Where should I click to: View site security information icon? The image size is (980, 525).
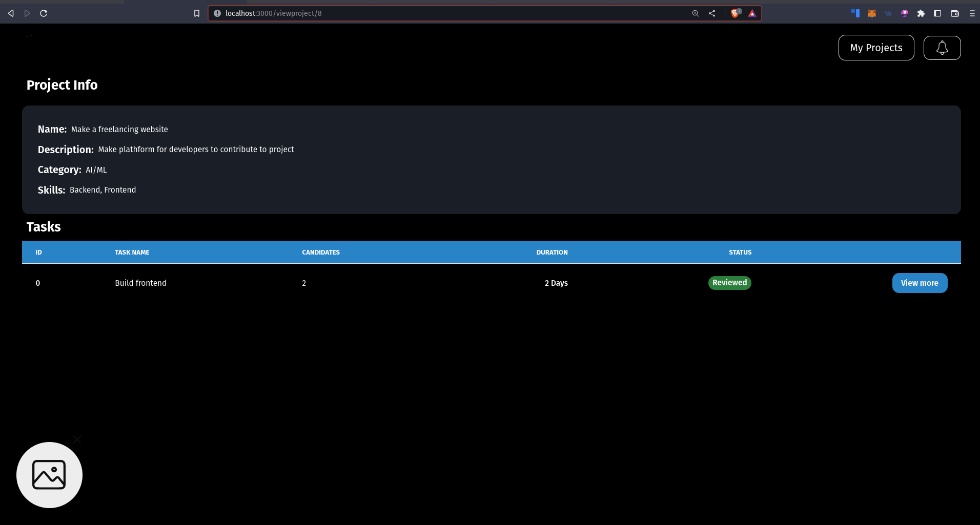pyautogui.click(x=217, y=13)
